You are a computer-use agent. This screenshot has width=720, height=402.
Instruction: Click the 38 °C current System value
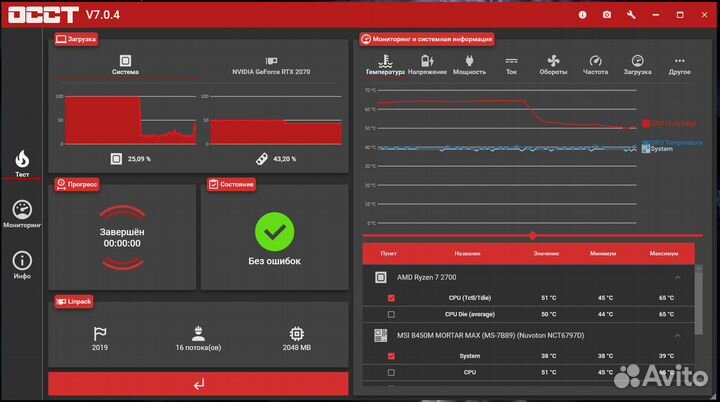tap(548, 356)
